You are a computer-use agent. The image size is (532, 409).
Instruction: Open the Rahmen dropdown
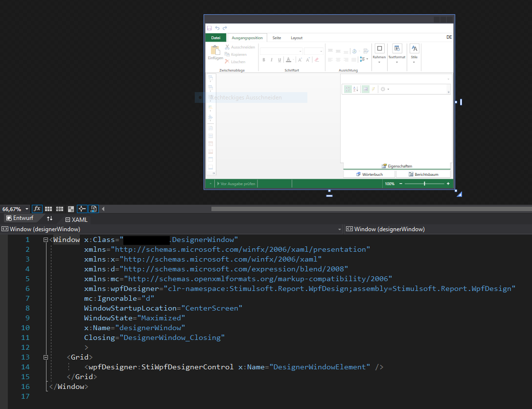coord(379,54)
